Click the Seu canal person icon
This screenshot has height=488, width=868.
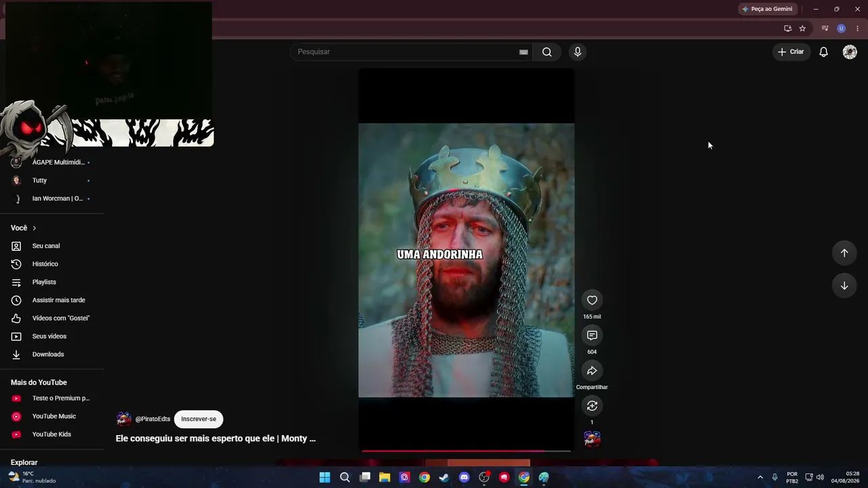coord(16,246)
